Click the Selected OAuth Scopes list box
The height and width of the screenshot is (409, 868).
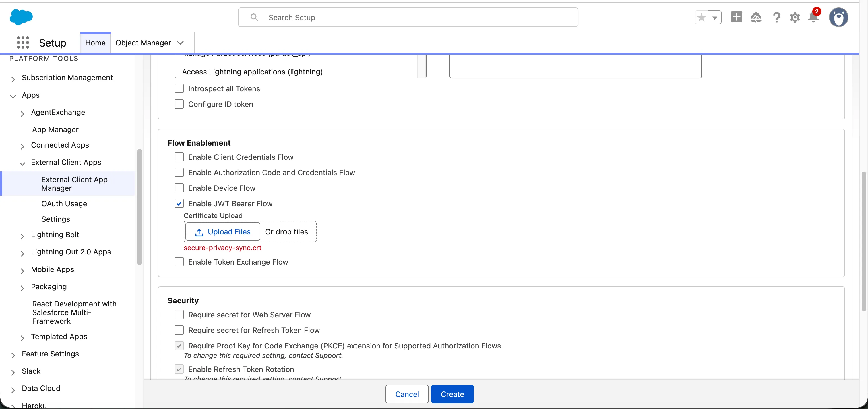click(x=575, y=66)
